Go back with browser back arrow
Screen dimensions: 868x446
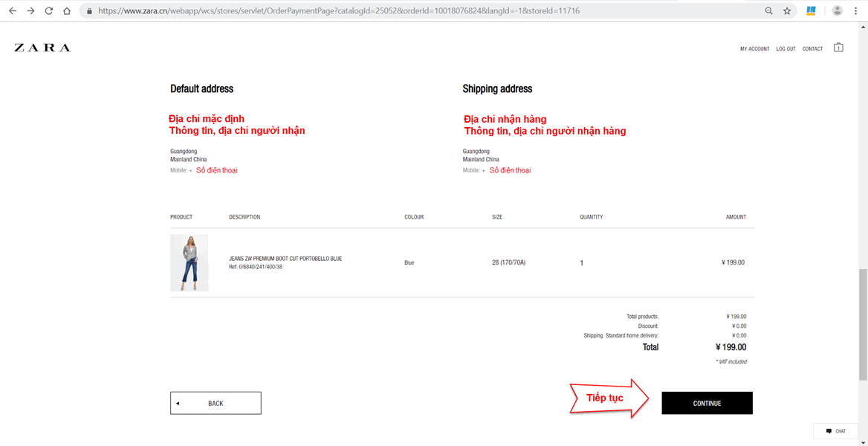(12, 10)
